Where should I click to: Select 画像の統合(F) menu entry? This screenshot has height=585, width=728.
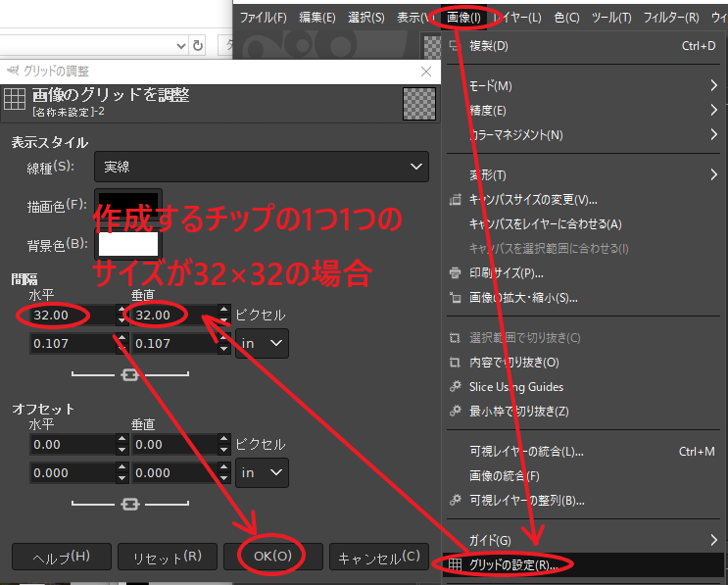tap(583, 476)
